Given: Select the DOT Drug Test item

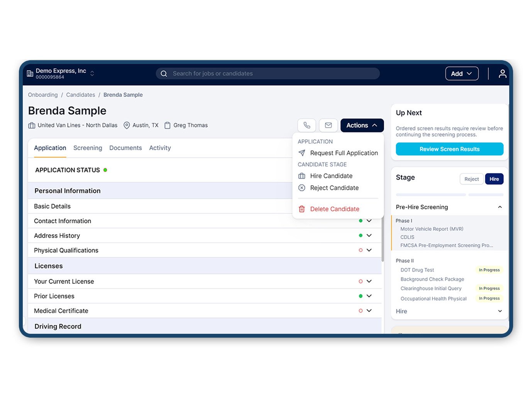Looking at the screenshot, I should tap(417, 270).
